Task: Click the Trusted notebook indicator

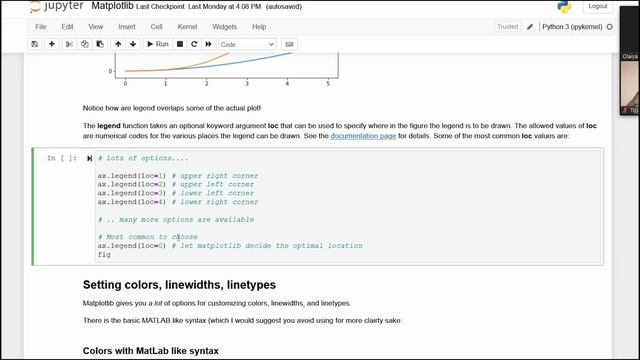Action: (507, 27)
